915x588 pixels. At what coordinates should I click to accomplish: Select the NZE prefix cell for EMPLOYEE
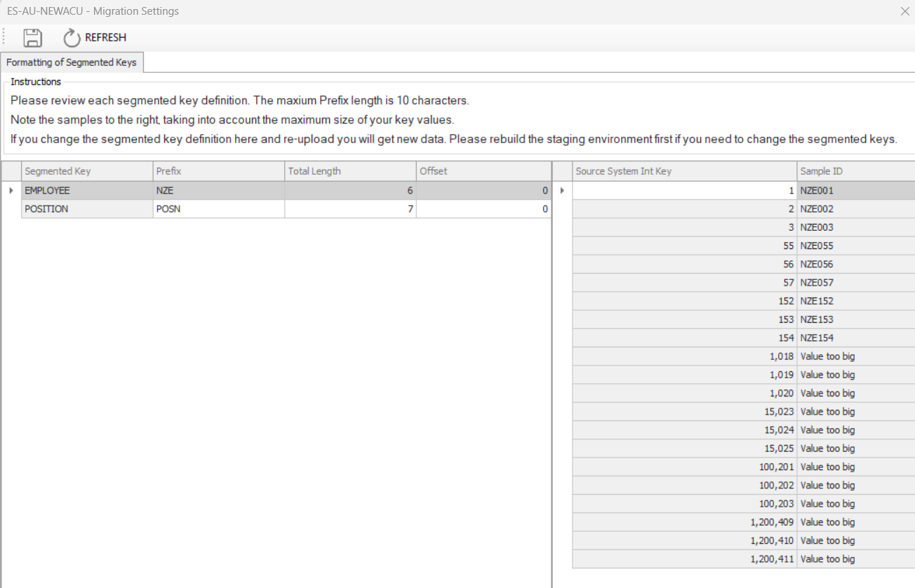[x=218, y=190]
